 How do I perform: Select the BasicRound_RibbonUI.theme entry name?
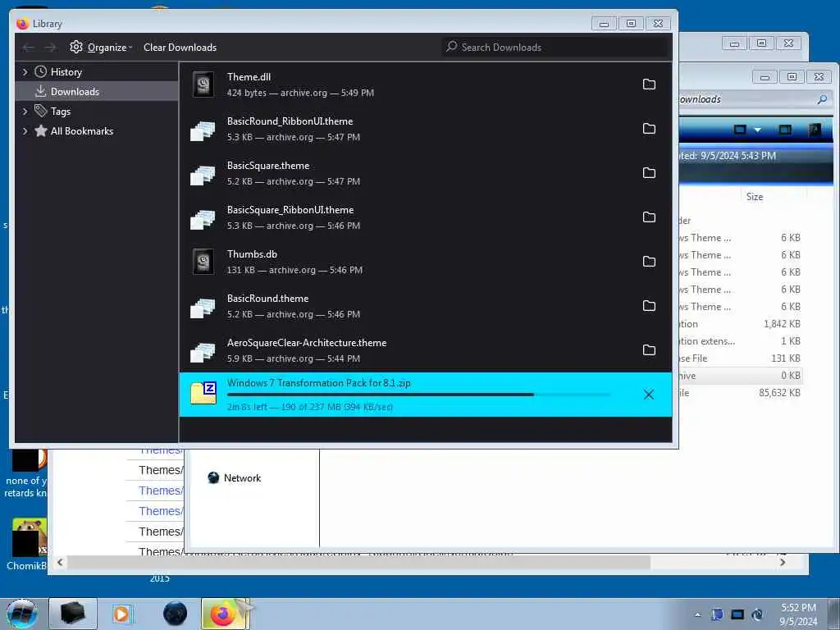[x=290, y=121]
